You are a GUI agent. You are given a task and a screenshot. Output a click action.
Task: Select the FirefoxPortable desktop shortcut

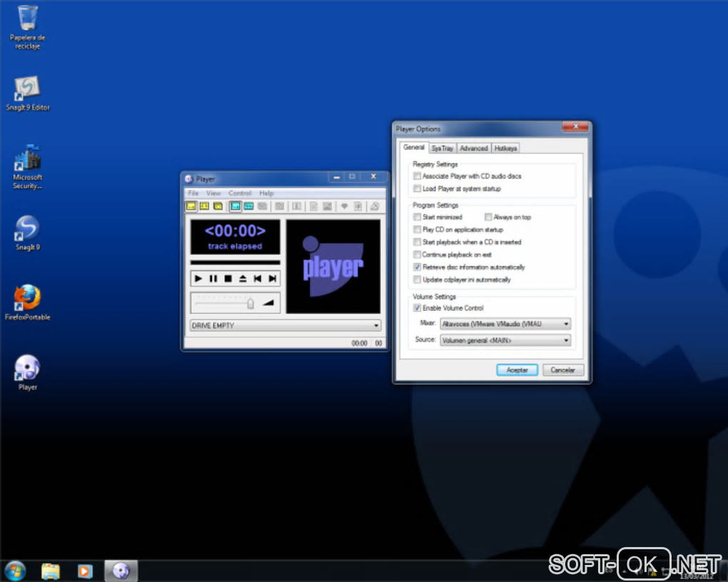click(27, 302)
